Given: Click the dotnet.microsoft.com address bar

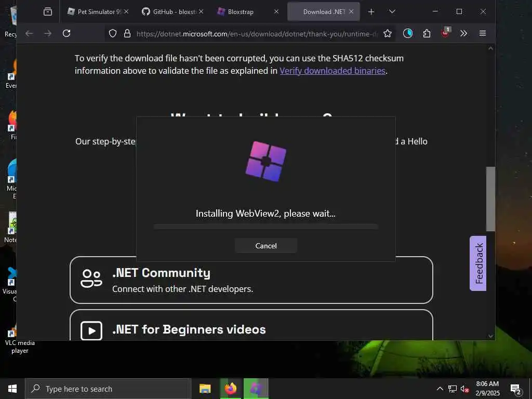Looking at the screenshot, I should pyautogui.click(x=257, y=34).
